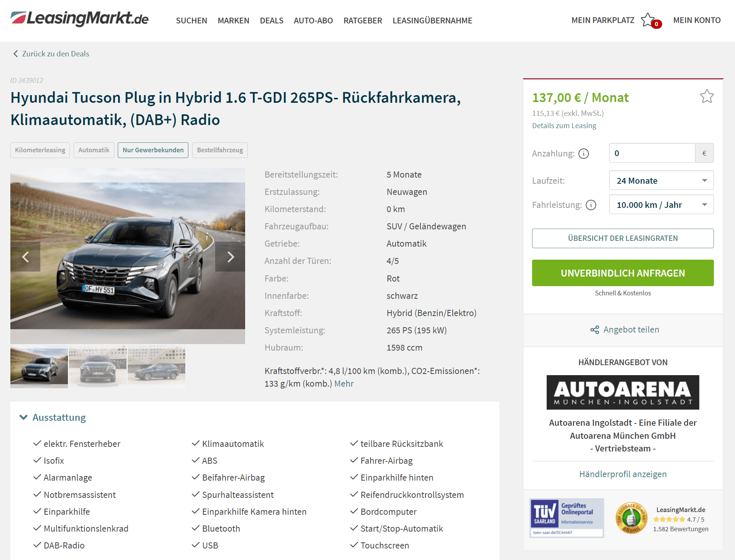Show the next car photo
The height and width of the screenshot is (560, 735).
[230, 257]
